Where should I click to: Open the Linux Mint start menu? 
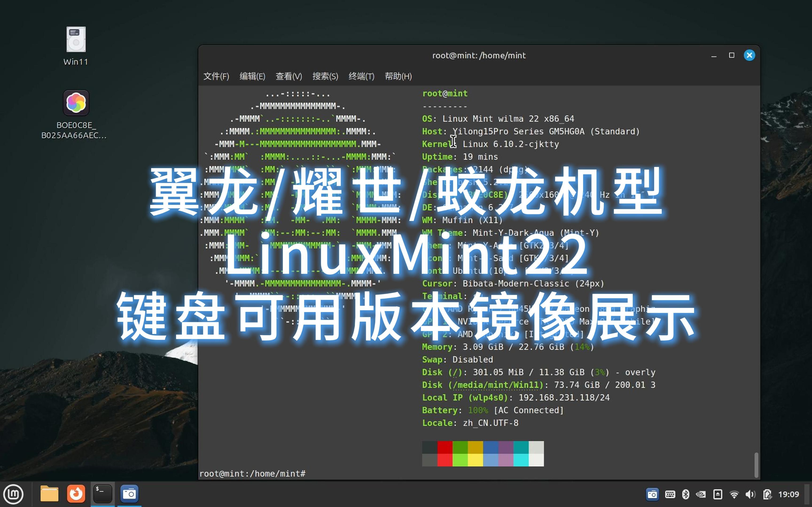[13, 494]
